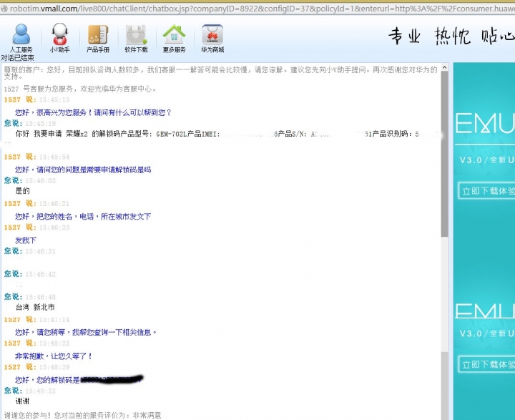
Task: Click the service rating line 非常满意
Action: pyautogui.click(x=82, y=416)
